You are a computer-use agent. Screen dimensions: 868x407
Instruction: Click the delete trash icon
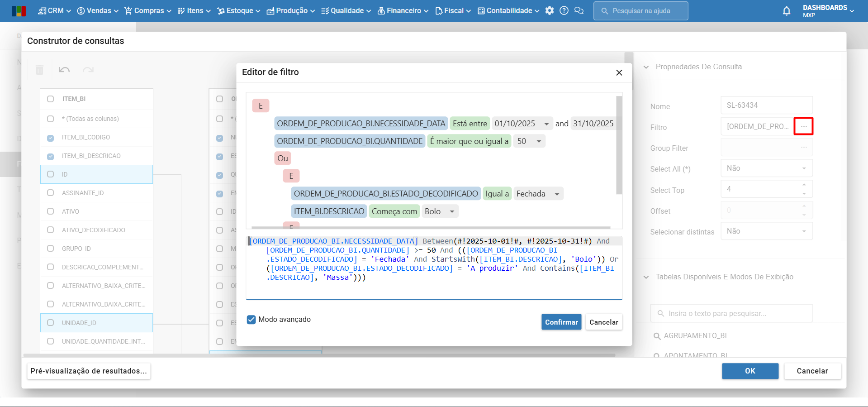pyautogui.click(x=40, y=70)
